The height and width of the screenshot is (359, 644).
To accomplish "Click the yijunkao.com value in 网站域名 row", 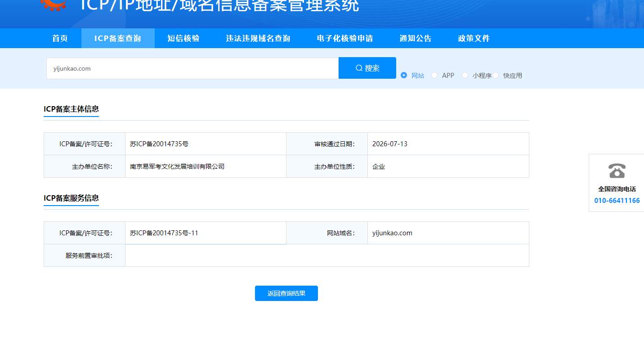I will (x=392, y=233).
